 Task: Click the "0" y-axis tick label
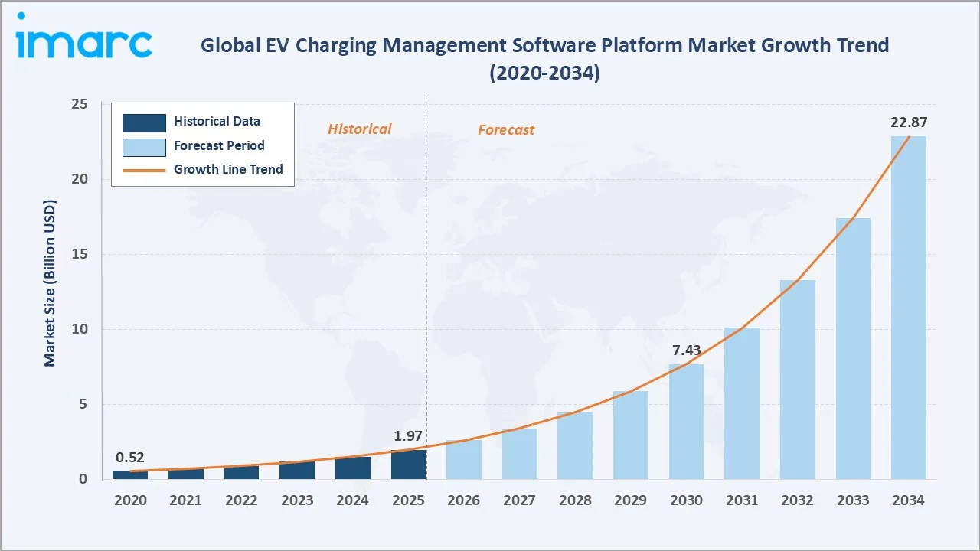tap(84, 479)
